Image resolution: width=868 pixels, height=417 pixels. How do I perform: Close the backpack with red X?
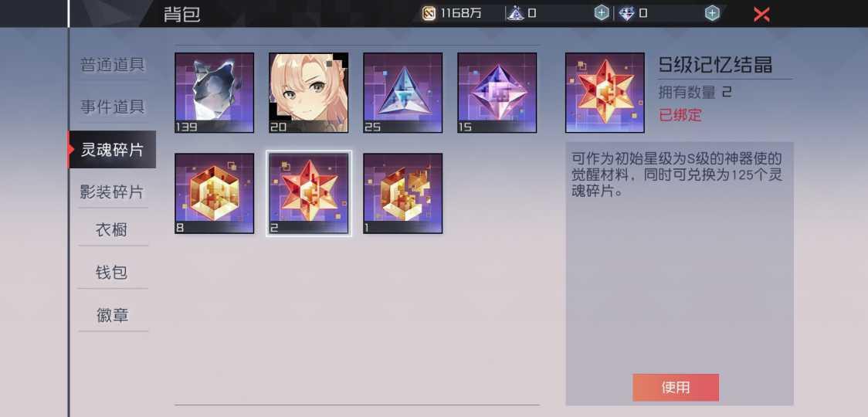tap(761, 15)
